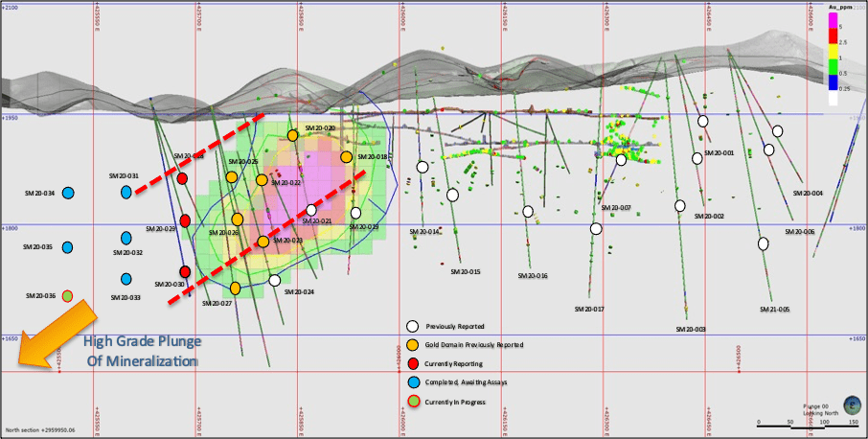The height and width of the screenshot is (439, 868).
Task: Click the distance scale bar at bottom right
Action: (x=809, y=426)
